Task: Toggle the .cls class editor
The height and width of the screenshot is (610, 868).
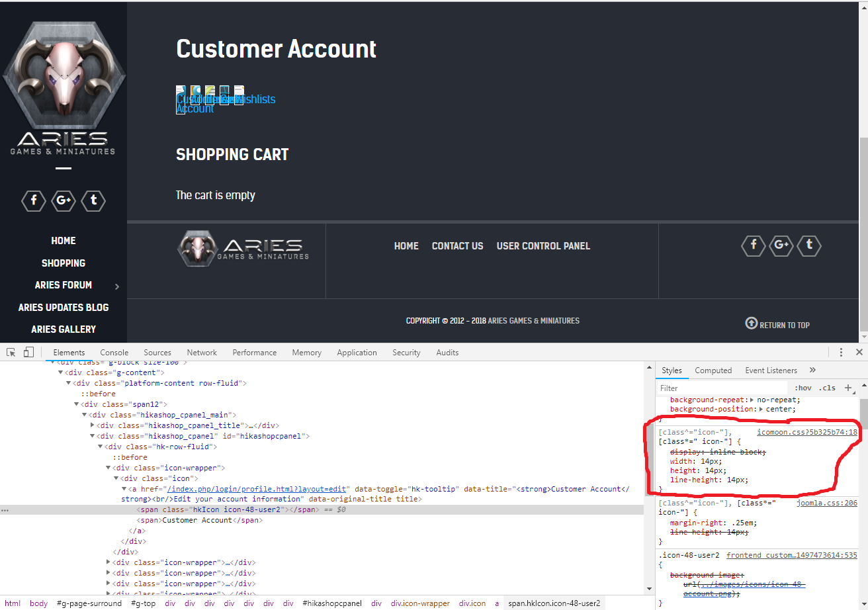Action: [827, 388]
